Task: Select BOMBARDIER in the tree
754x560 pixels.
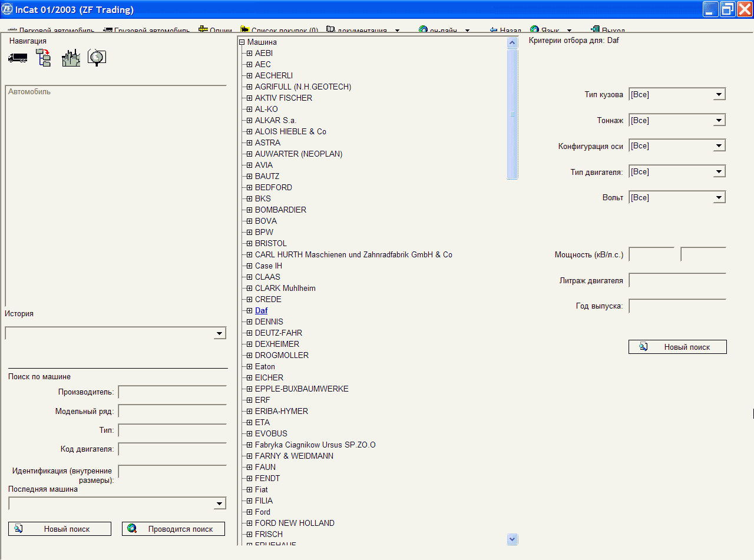Action: (280, 210)
